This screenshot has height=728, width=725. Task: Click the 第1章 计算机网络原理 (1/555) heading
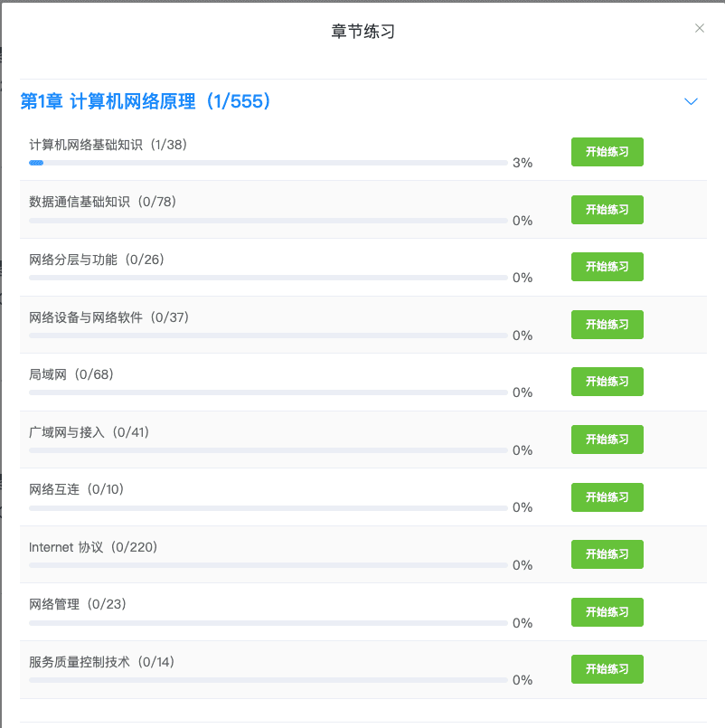[x=146, y=101]
